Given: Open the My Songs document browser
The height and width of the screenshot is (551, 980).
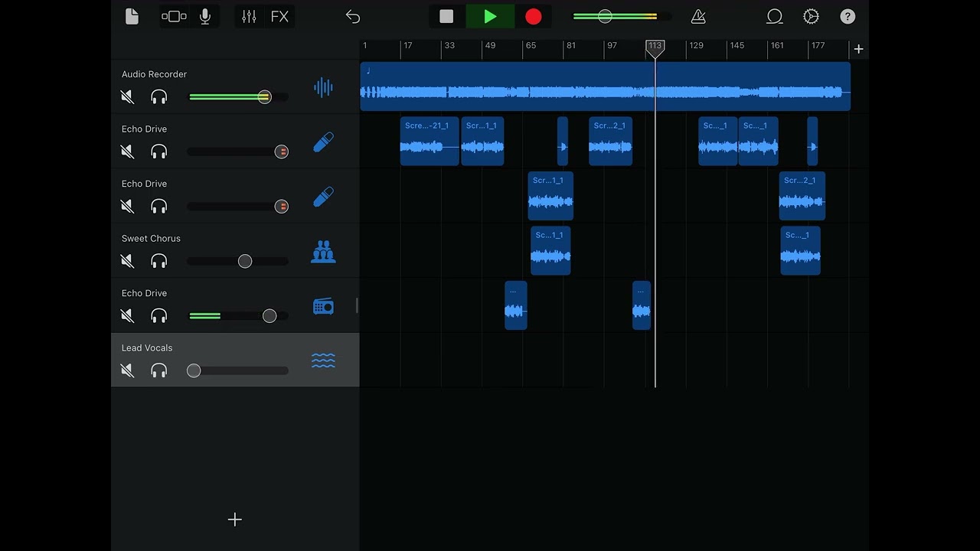Looking at the screenshot, I should 132,16.
